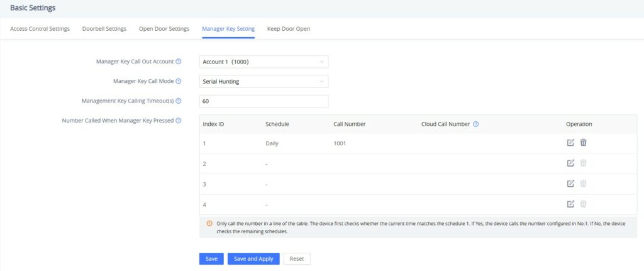Click the Reset button

[x=297, y=258]
